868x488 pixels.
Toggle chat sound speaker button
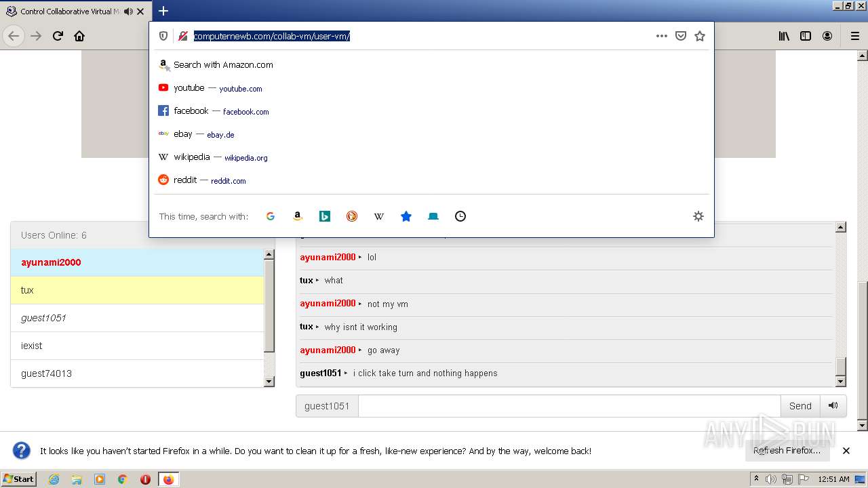click(833, 406)
